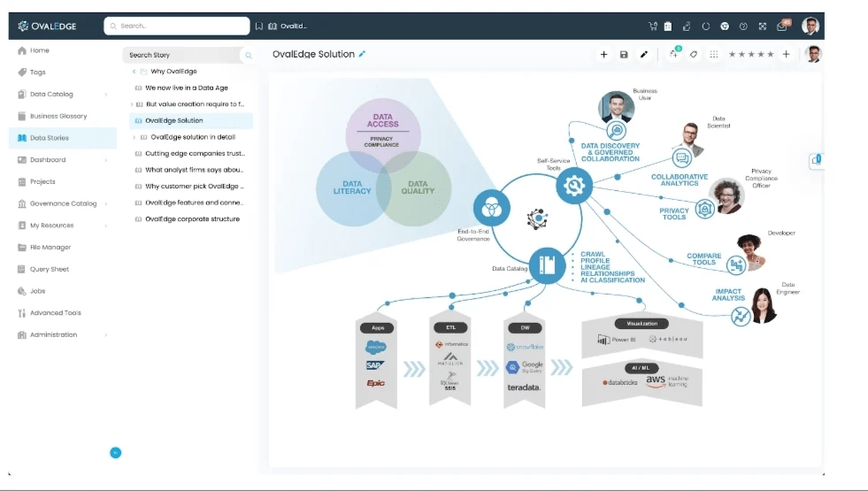Expand the Data Catalog menu arrow

105,95
